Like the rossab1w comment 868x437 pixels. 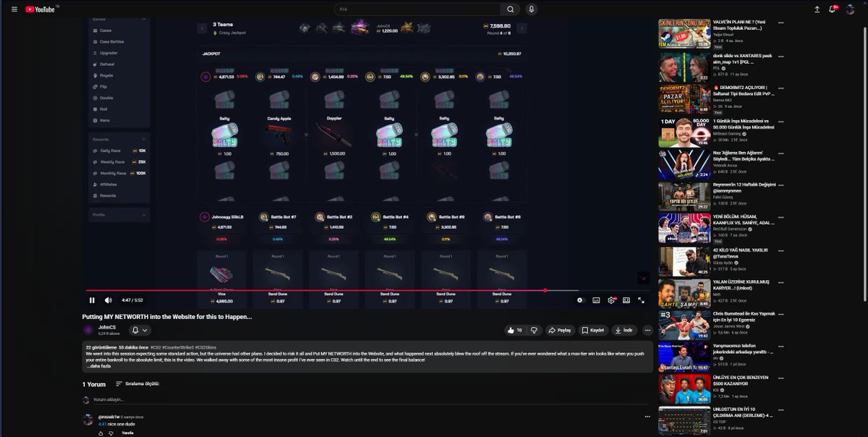click(101, 433)
